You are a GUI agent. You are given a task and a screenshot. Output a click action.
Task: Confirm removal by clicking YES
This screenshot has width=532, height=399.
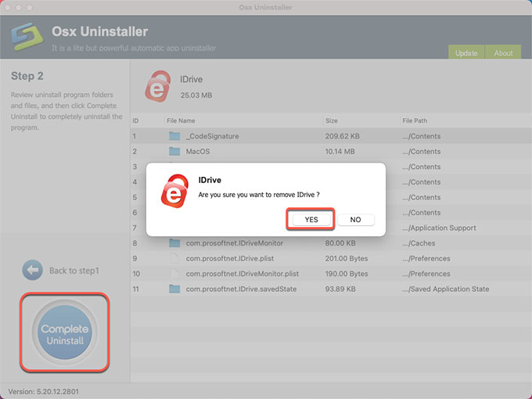click(311, 220)
